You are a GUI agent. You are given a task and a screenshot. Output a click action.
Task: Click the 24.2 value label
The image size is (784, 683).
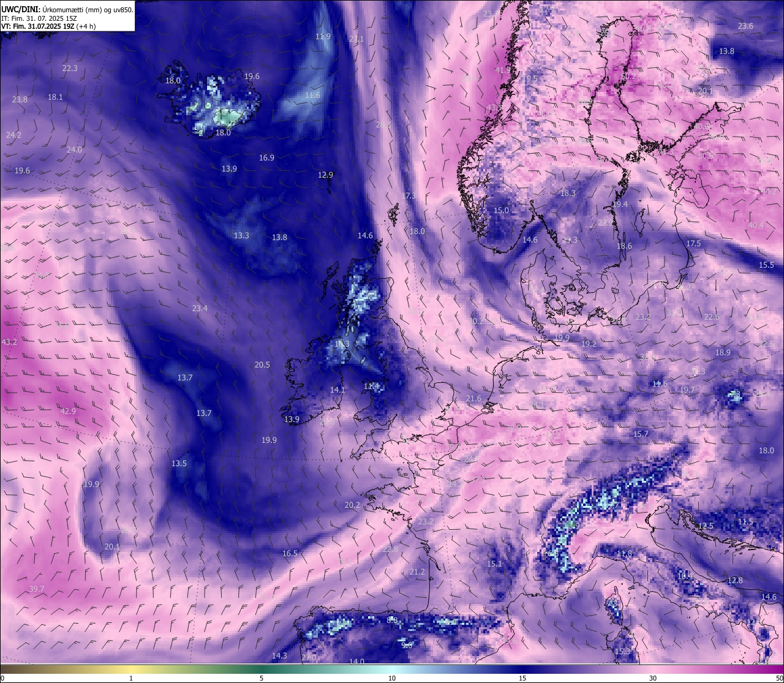coord(13,135)
